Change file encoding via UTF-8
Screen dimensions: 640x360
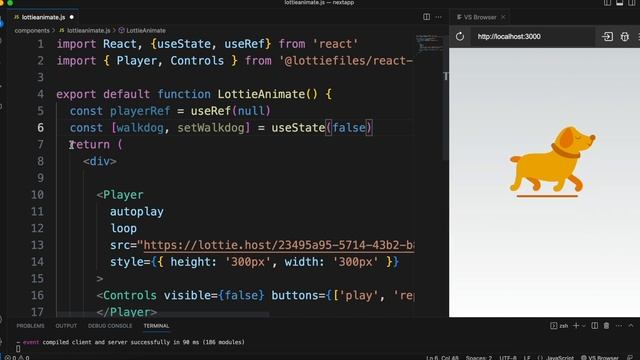point(508,358)
